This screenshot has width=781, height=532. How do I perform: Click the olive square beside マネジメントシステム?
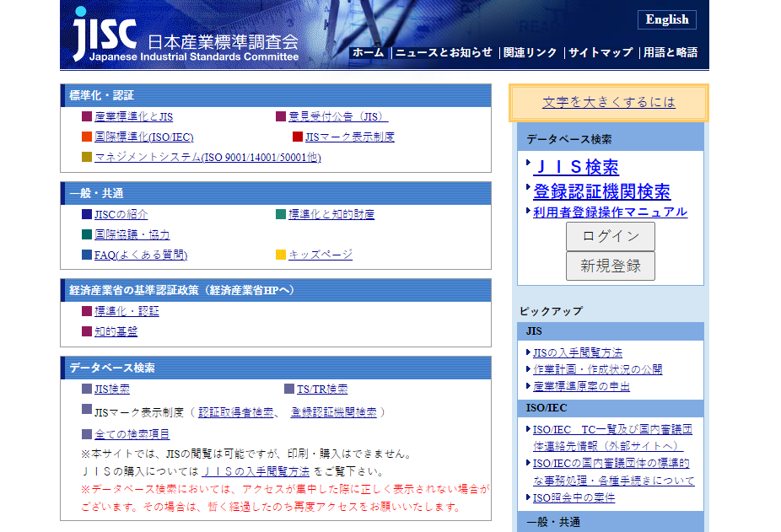[x=87, y=157]
